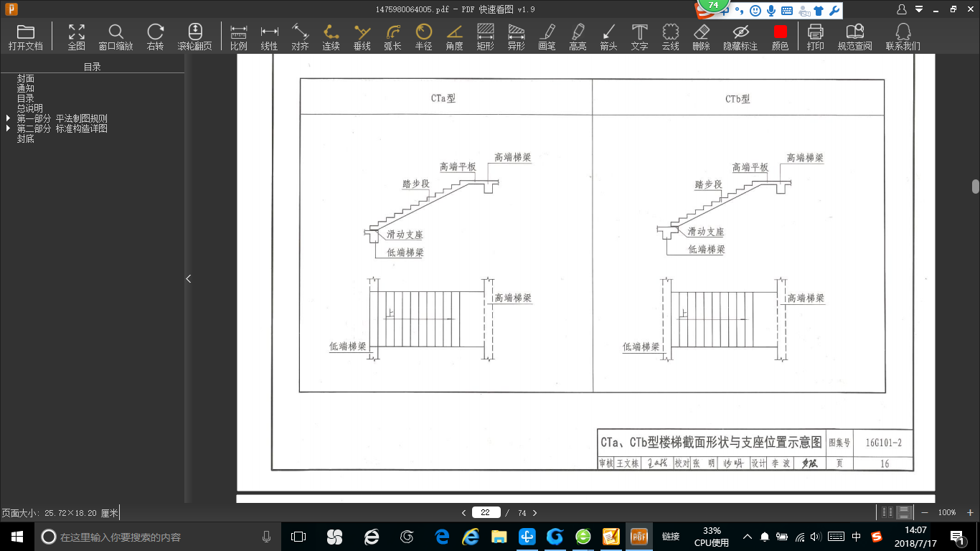Expand 第二部分 标准构造详图 tree node
Viewport: 980px width, 551px height.
9,128
